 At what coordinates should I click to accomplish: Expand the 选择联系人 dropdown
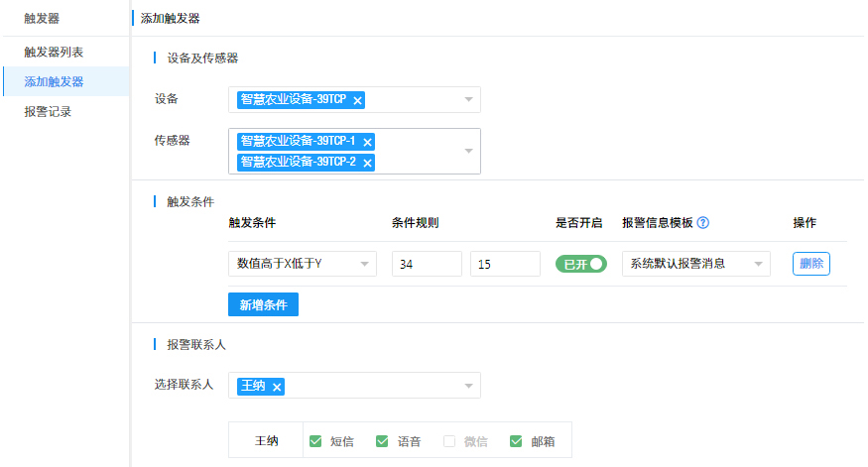click(468, 386)
